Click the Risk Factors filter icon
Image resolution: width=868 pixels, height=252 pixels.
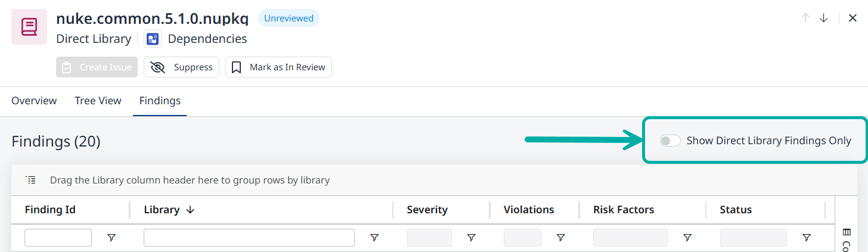point(687,238)
